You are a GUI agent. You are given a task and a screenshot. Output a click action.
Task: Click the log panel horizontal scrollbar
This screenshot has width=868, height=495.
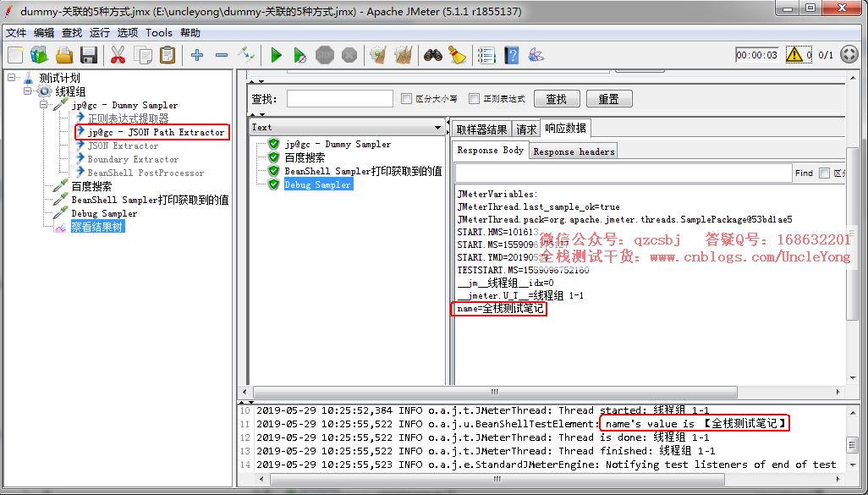497,479
